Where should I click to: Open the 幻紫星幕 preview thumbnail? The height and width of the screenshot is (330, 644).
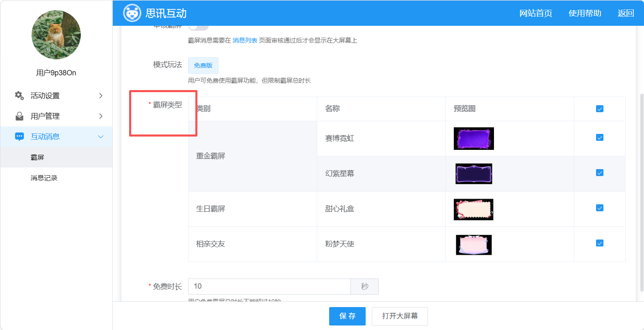(x=474, y=174)
